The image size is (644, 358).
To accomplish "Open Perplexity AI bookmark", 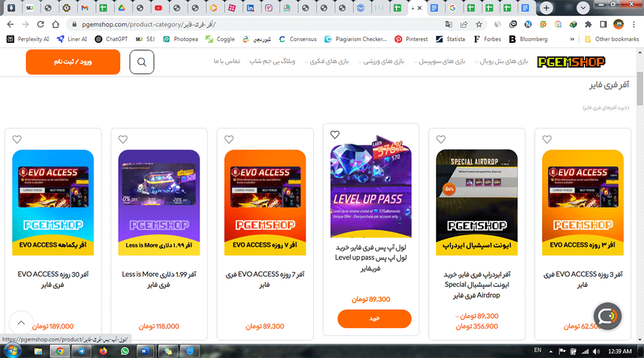I will pyautogui.click(x=28, y=39).
